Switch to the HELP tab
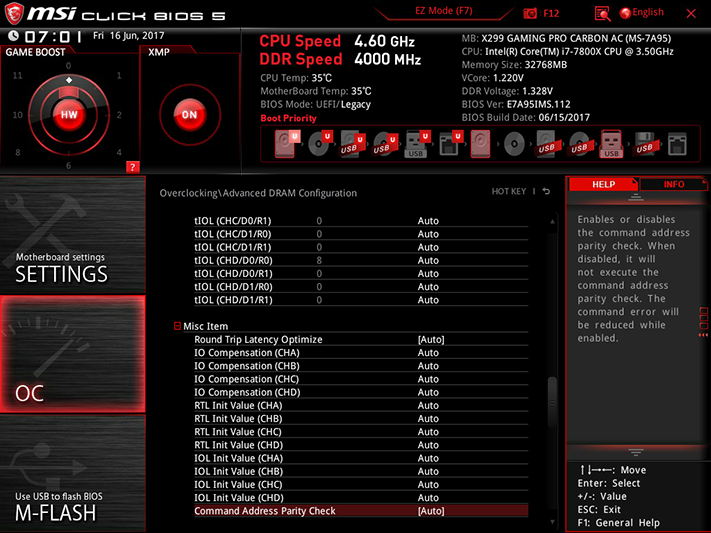Image resolution: width=711 pixels, height=533 pixels. point(603,184)
